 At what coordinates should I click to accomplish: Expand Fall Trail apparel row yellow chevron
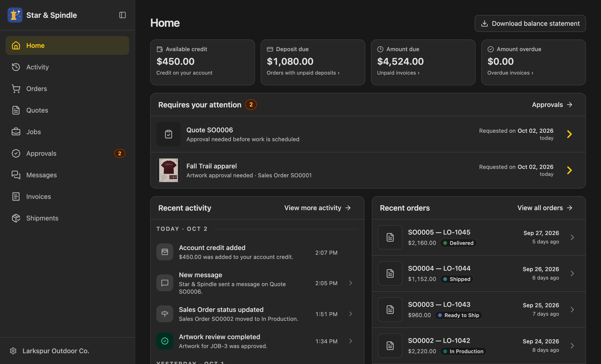click(569, 170)
